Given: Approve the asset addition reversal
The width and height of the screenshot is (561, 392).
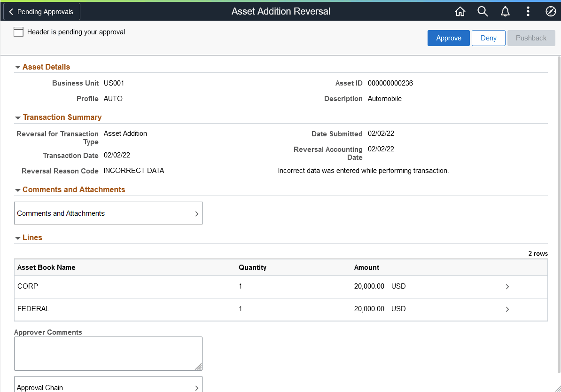Looking at the screenshot, I should coord(448,38).
